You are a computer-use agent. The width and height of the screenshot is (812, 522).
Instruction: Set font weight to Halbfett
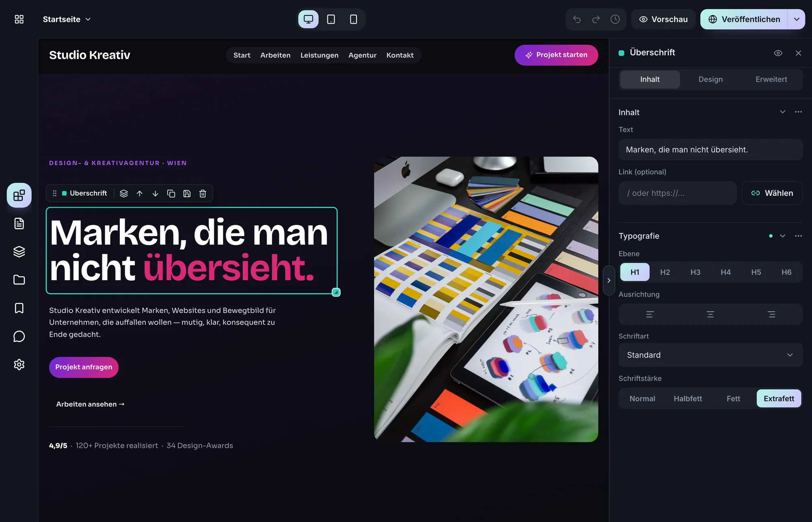point(688,399)
